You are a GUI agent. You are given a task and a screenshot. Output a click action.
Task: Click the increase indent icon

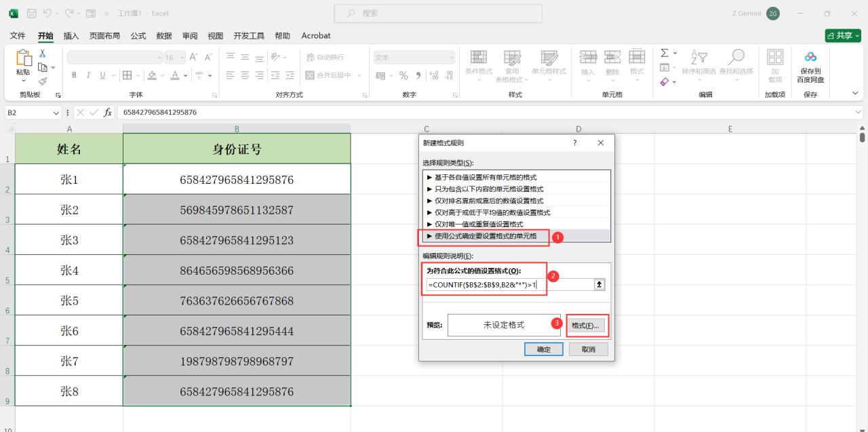click(x=290, y=75)
